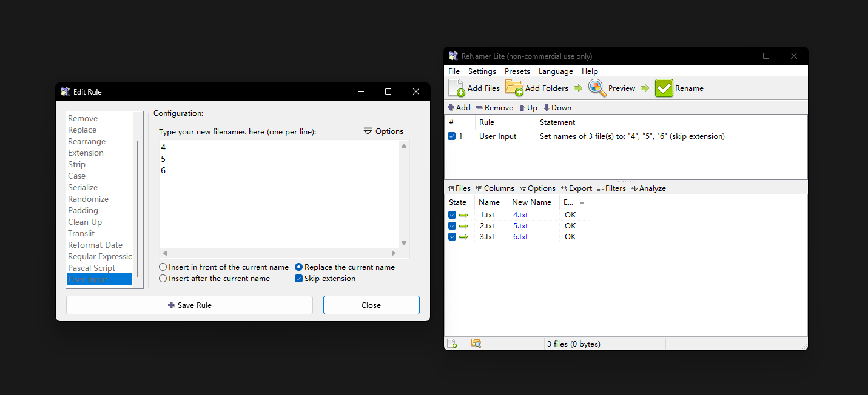Click the Add Files toolbar icon
This screenshot has height=395, width=868.
(x=457, y=88)
